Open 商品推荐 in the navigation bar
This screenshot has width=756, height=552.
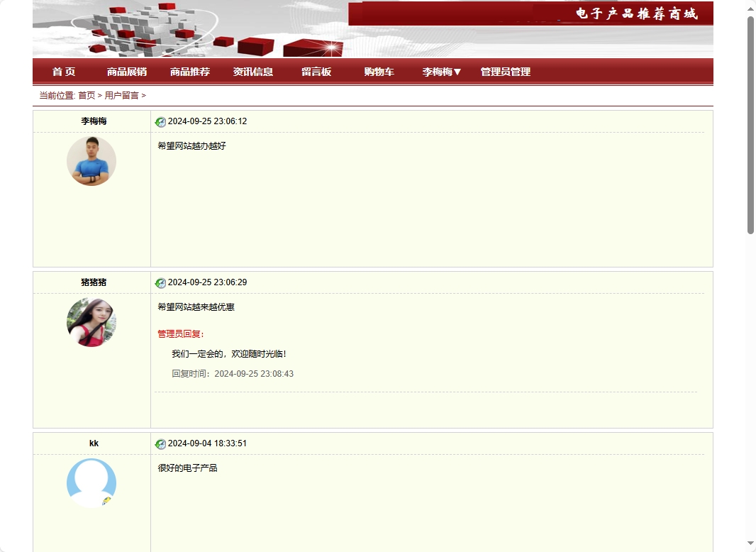(189, 71)
